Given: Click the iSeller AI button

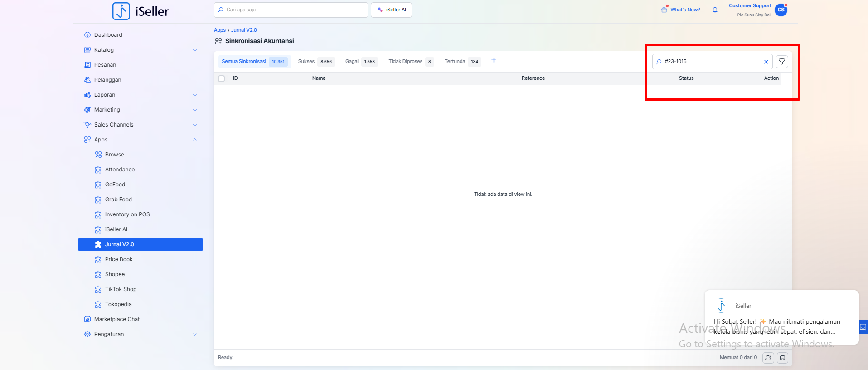Looking at the screenshot, I should 391,10.
